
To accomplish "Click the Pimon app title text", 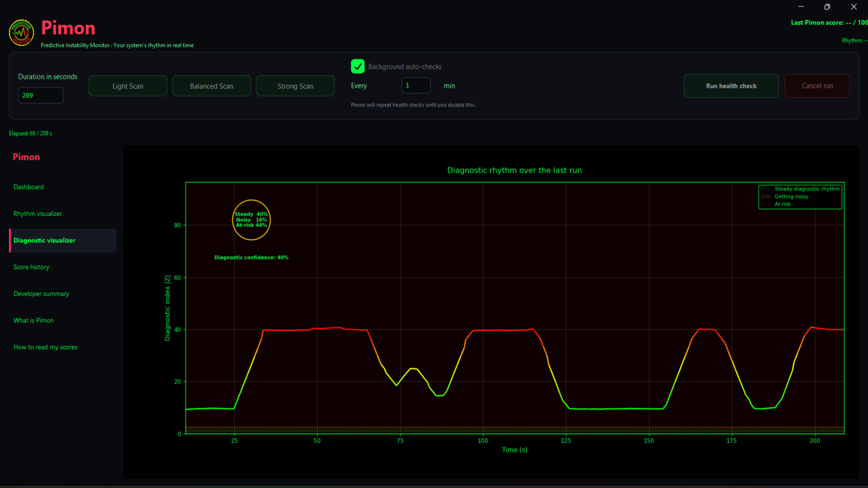I will (68, 28).
